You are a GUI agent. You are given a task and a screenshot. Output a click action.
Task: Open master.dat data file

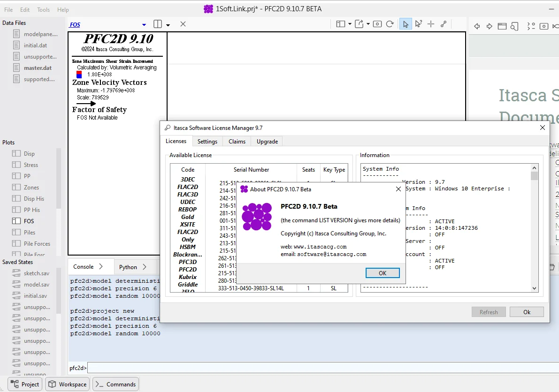point(38,68)
